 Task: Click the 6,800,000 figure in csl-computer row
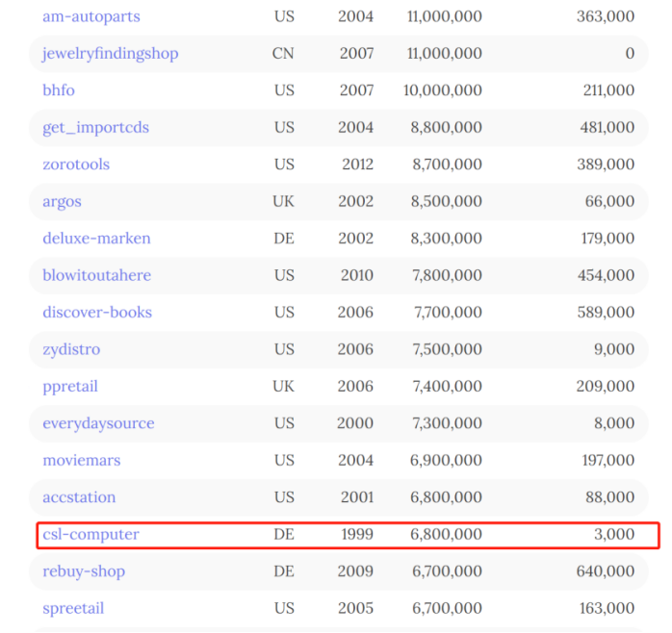point(446,534)
